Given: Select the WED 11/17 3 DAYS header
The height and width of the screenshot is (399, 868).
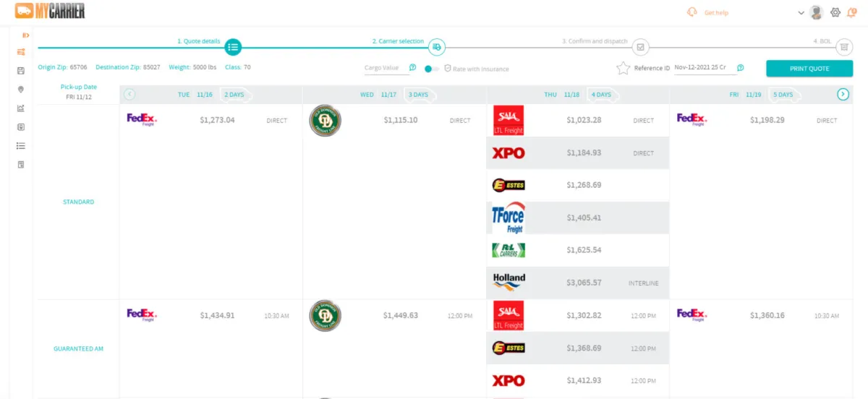Looking at the screenshot, I should [x=395, y=95].
